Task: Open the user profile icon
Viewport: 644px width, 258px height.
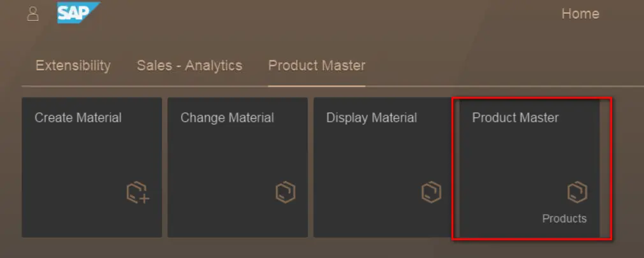Action: tap(33, 14)
